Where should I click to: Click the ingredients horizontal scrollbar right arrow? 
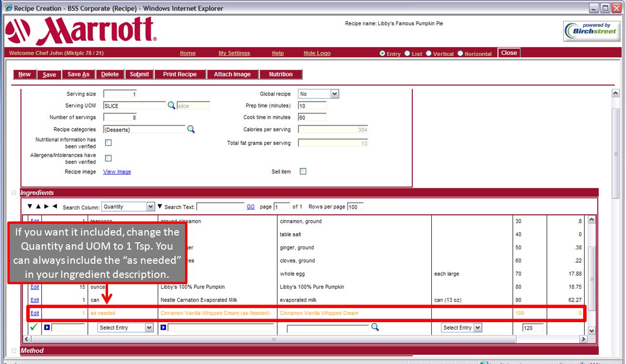click(x=584, y=339)
